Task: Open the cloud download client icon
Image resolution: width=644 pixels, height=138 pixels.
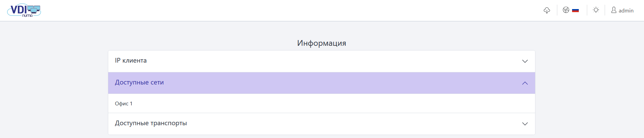Action: [x=547, y=10]
